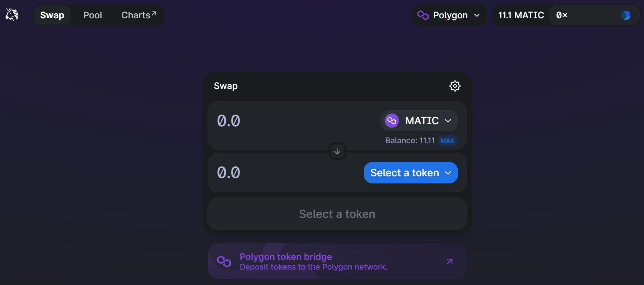
Task: Click the disabled Select a token button
Action: 337,214
